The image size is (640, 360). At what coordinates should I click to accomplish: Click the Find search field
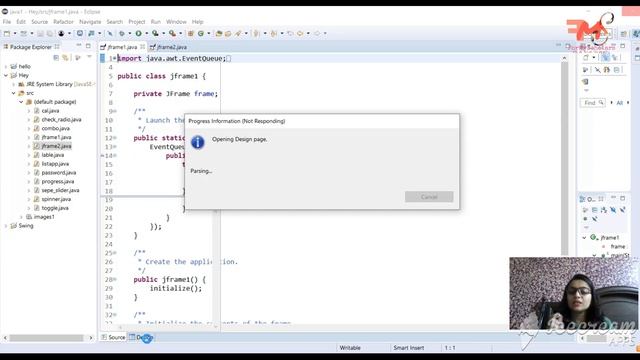[592, 103]
